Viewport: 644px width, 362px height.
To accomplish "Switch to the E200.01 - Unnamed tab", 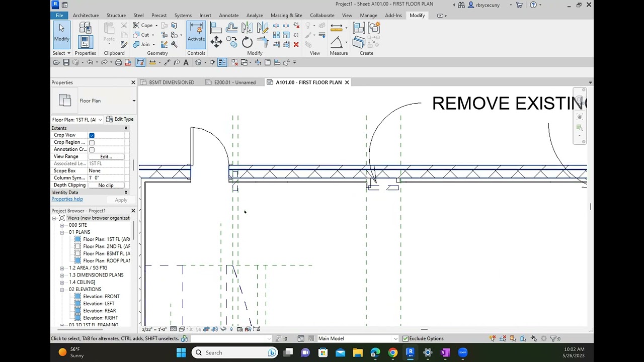I will click(235, 82).
